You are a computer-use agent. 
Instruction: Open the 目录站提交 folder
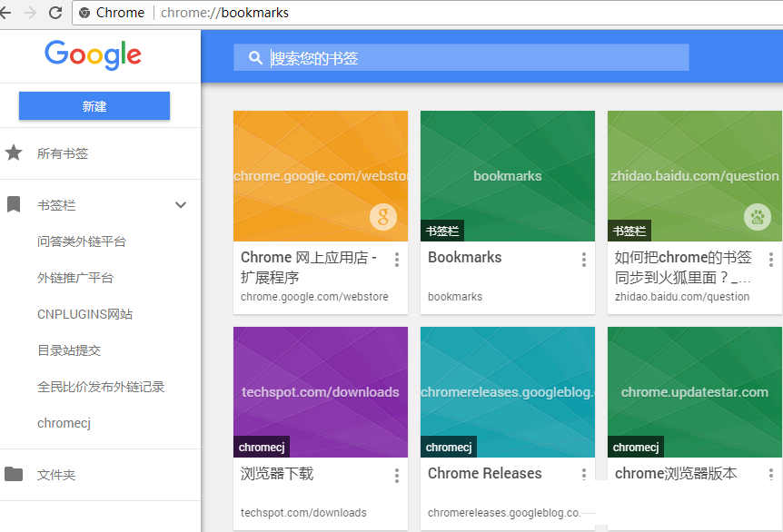(x=69, y=350)
